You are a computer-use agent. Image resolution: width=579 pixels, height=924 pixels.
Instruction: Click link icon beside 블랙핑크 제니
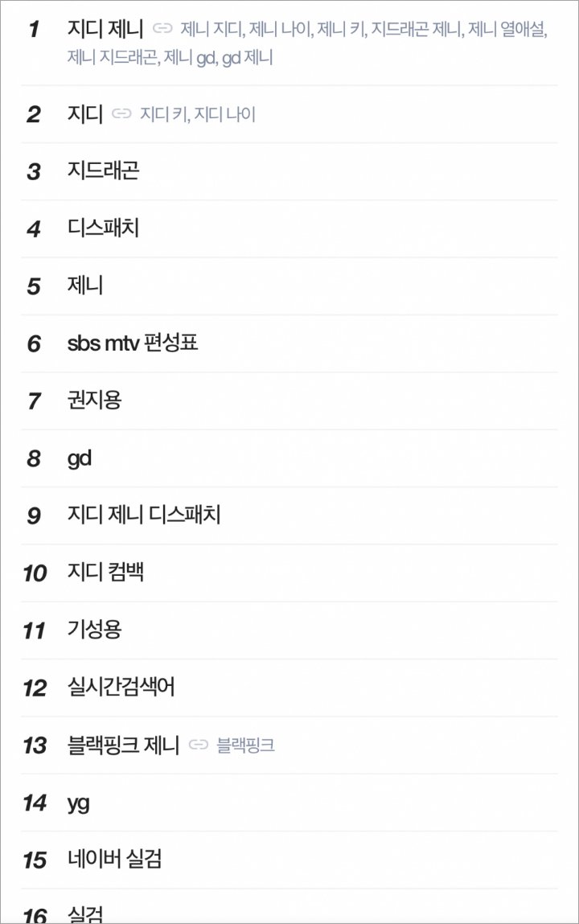tap(199, 745)
